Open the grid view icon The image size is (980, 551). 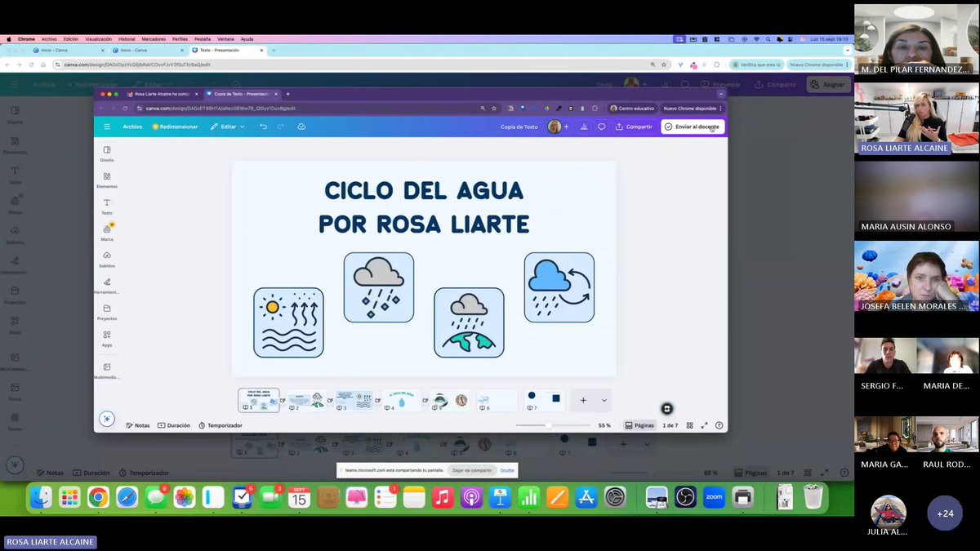(690, 425)
